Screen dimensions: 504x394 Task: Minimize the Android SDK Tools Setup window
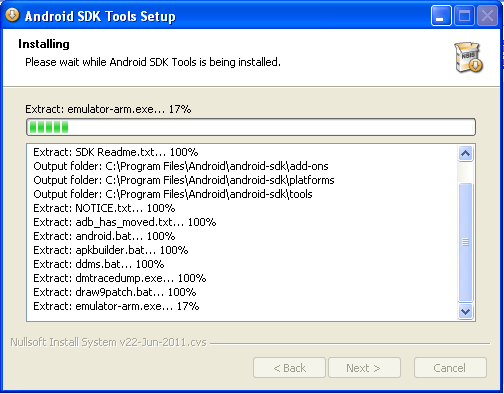[441, 16]
